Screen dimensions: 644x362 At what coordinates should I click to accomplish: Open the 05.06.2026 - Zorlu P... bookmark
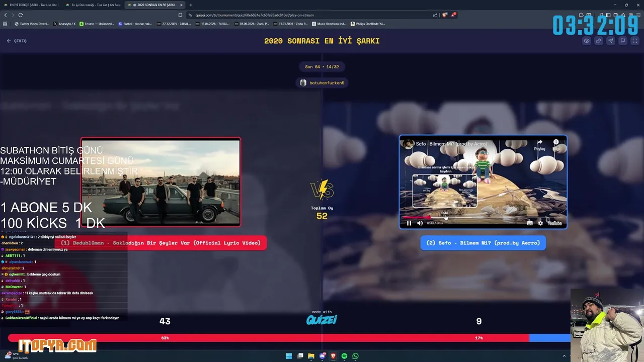(252, 24)
